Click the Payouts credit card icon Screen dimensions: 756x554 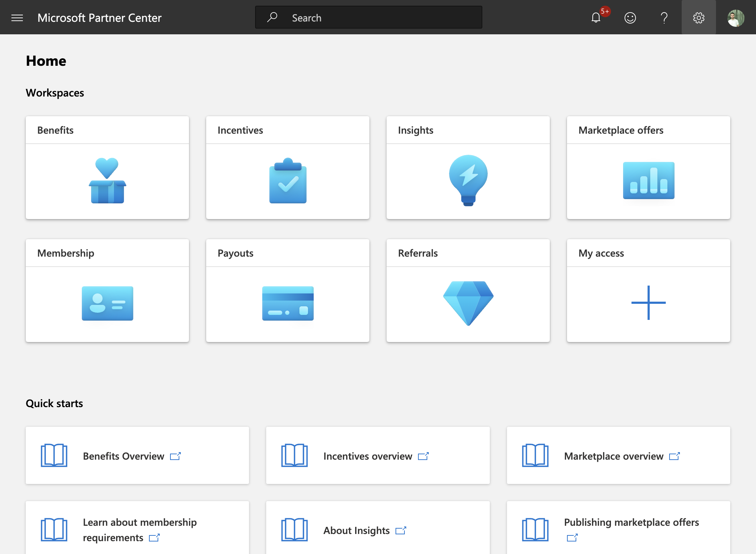288,303
